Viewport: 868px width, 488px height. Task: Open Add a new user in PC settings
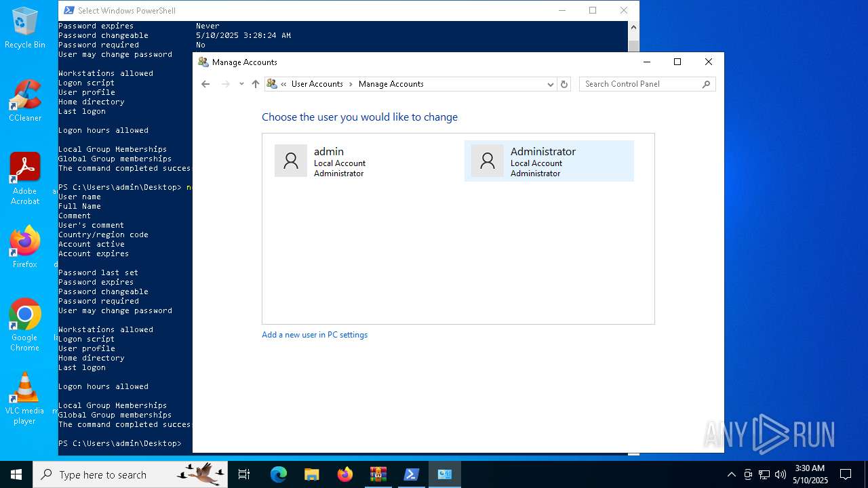pos(315,335)
